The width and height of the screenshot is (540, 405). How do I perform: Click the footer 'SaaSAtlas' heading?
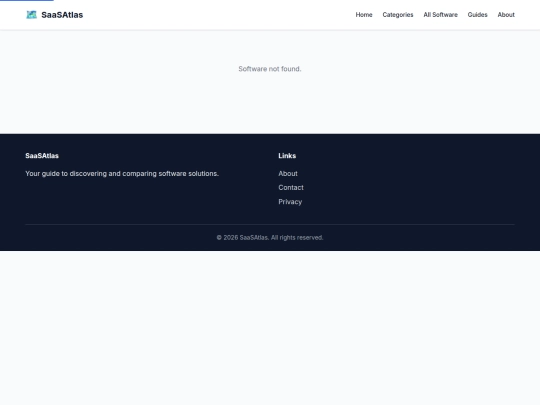coord(42,156)
